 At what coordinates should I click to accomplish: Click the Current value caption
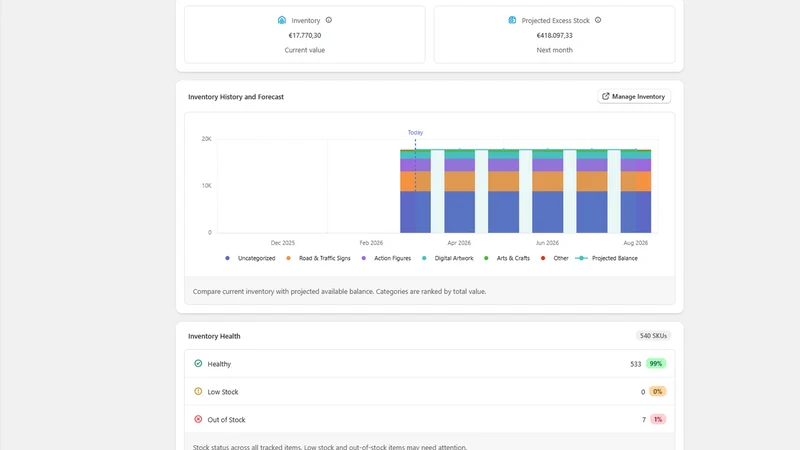pos(305,50)
